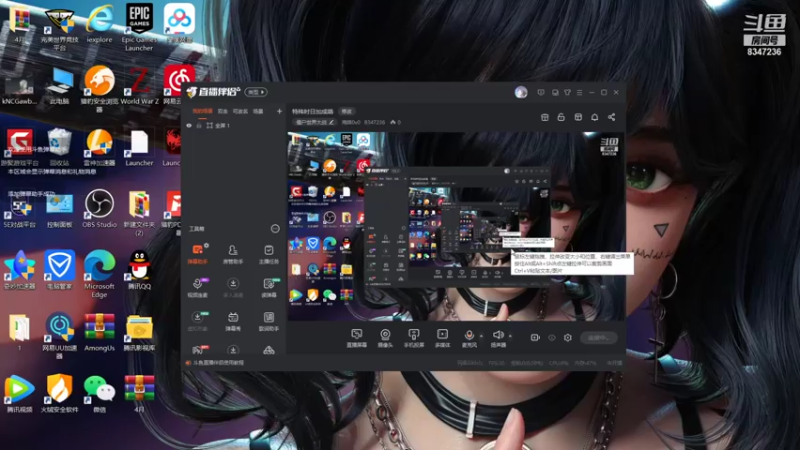Add a 多媒体 multimedia source

coord(442,337)
